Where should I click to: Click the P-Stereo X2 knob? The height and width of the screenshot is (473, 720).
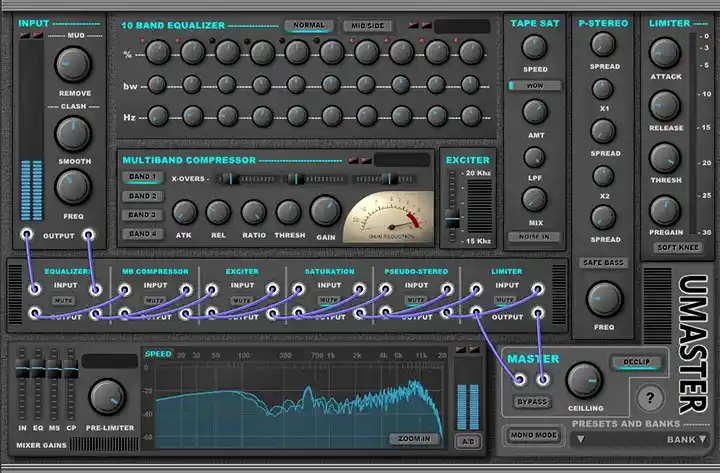(603, 176)
